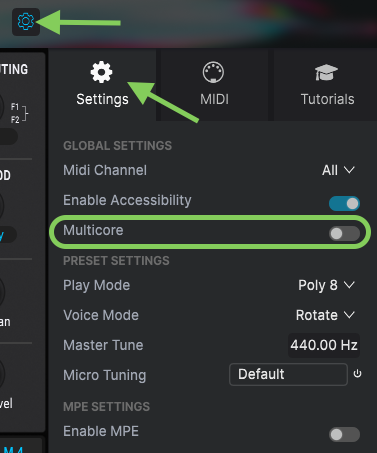377x453 pixels.
Task: Switch to the MIDI tab
Action: 214,85
